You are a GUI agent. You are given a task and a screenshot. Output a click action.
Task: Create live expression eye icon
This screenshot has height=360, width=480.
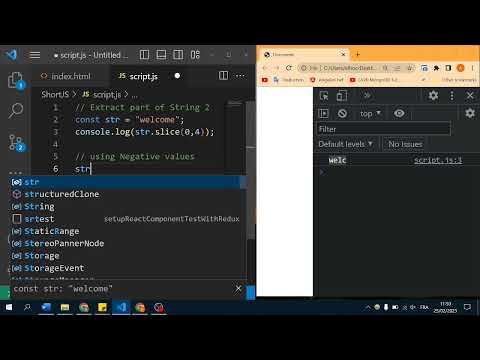coord(399,113)
